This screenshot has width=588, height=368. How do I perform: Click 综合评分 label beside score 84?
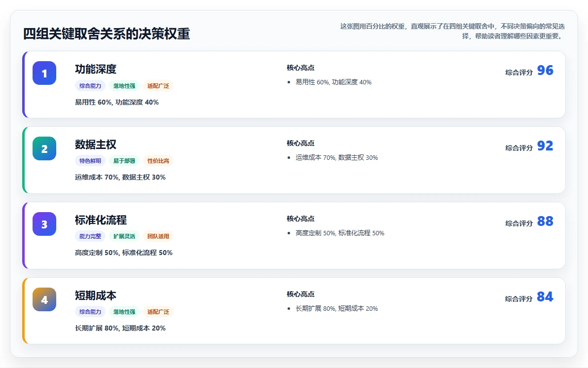pos(519,299)
